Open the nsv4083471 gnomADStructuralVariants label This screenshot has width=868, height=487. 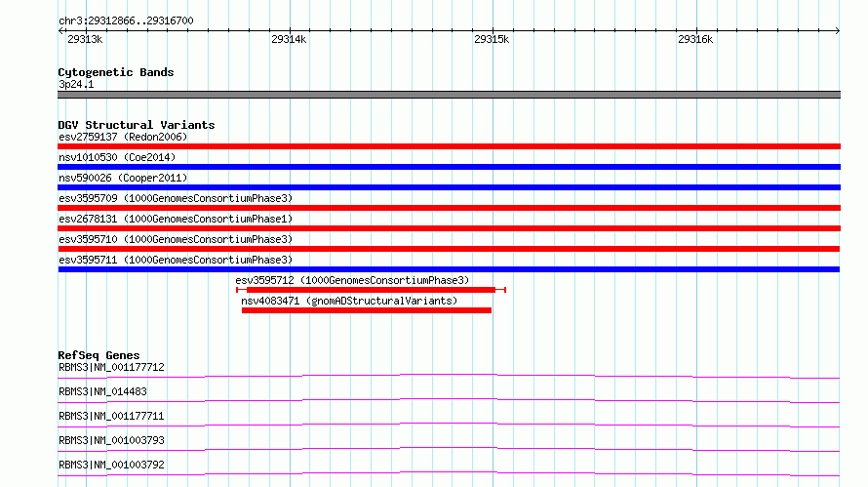(x=349, y=301)
